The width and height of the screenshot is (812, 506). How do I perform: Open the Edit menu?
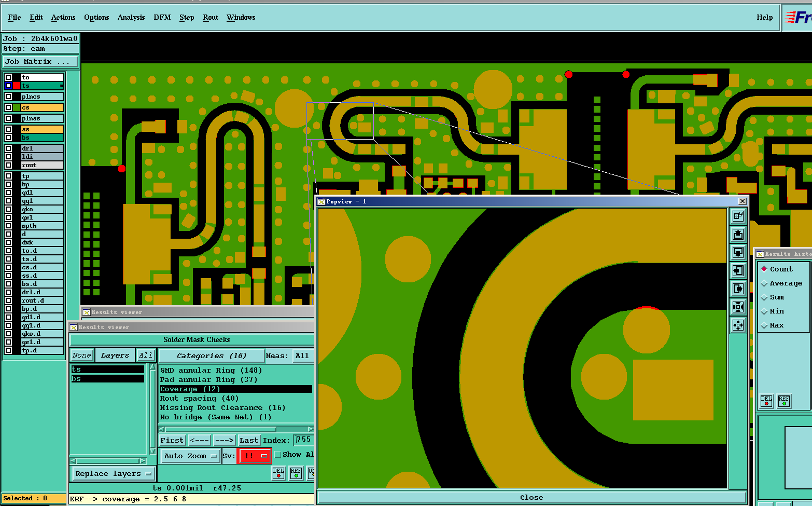[x=36, y=17]
